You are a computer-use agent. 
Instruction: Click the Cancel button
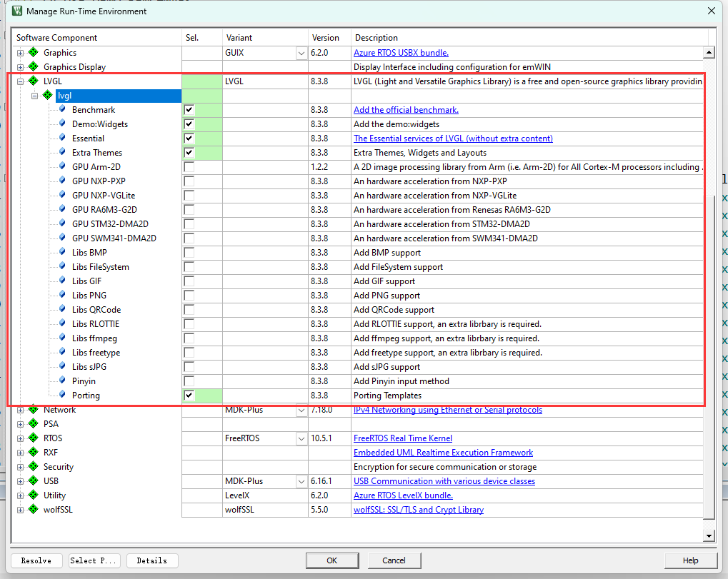click(x=394, y=560)
